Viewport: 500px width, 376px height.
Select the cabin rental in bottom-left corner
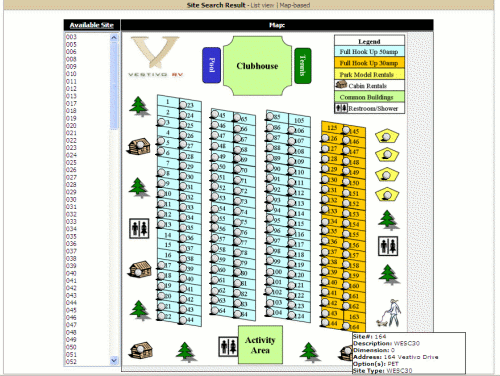coord(141,350)
